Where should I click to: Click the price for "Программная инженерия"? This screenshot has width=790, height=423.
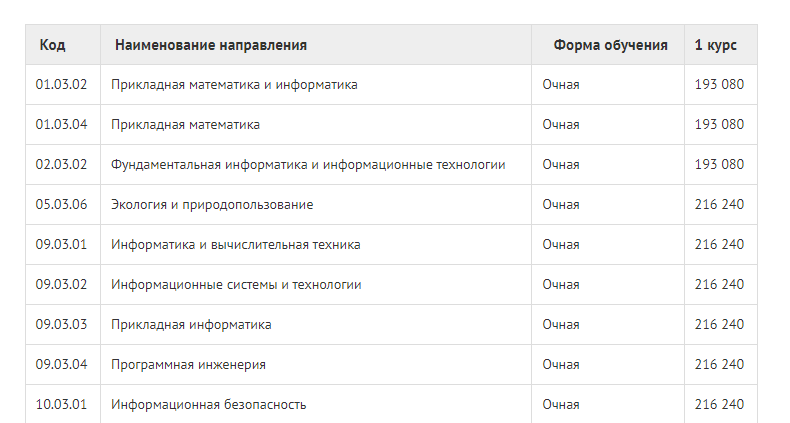(719, 365)
